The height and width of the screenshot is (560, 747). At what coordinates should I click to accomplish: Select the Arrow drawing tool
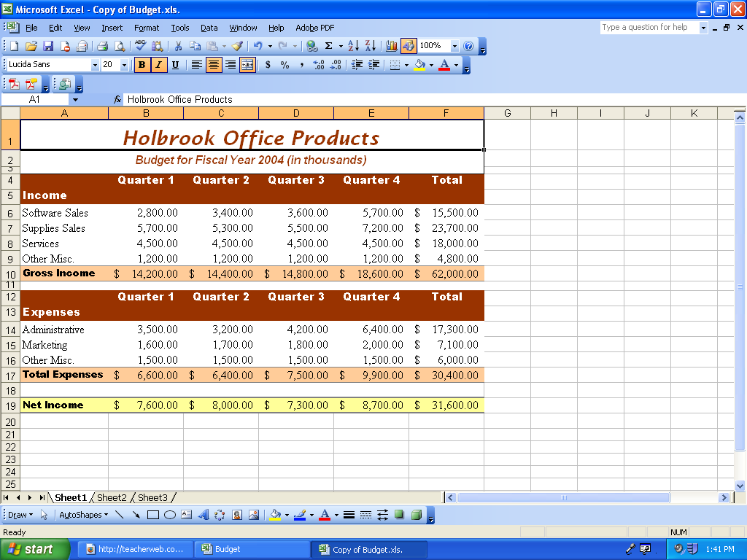[136, 515]
